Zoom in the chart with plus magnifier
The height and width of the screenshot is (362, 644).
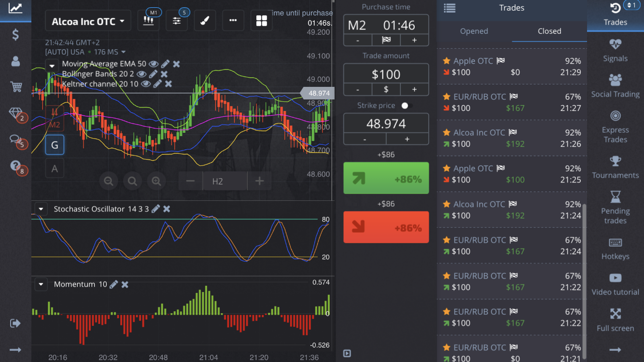pyautogui.click(x=156, y=181)
